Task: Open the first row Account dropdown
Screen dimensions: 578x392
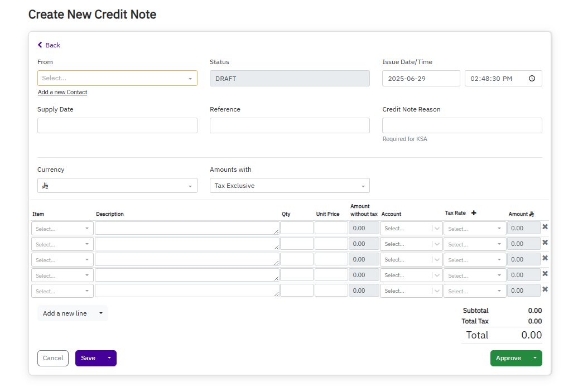Action: pyautogui.click(x=411, y=229)
